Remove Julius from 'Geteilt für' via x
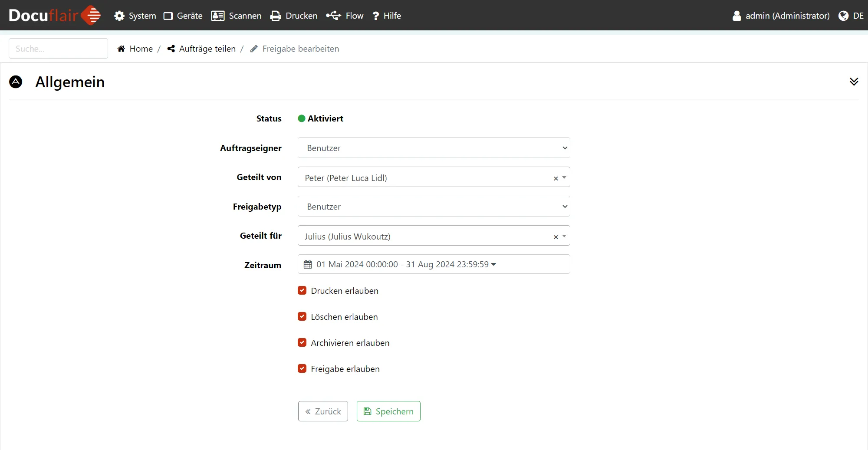868x450 pixels. 556,237
